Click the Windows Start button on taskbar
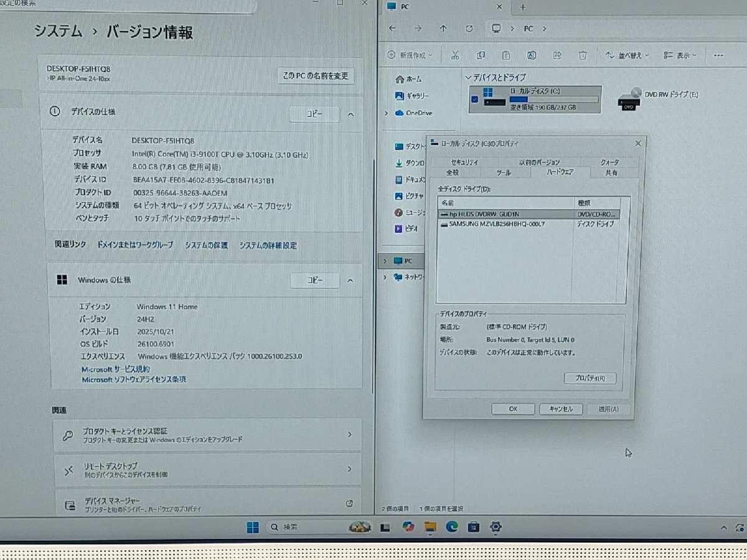The image size is (747, 560). point(253,528)
